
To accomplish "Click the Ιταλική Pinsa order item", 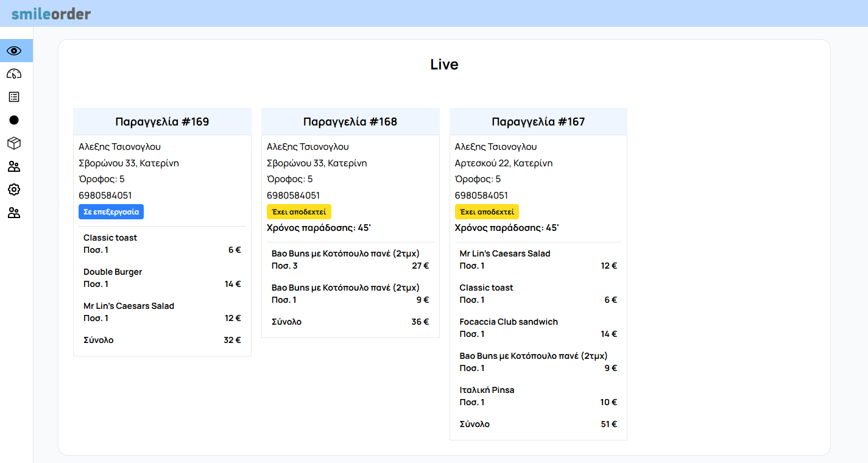I will [487, 390].
